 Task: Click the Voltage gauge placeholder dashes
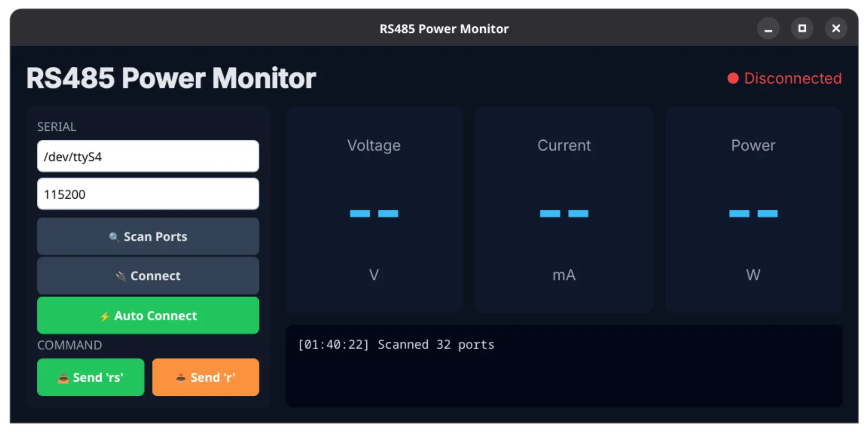coord(374,214)
